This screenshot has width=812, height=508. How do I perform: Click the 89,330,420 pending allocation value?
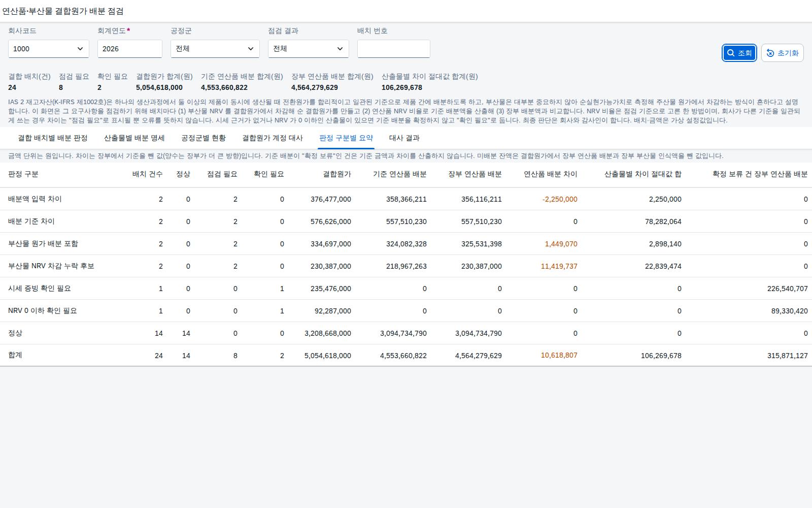pyautogui.click(x=789, y=311)
